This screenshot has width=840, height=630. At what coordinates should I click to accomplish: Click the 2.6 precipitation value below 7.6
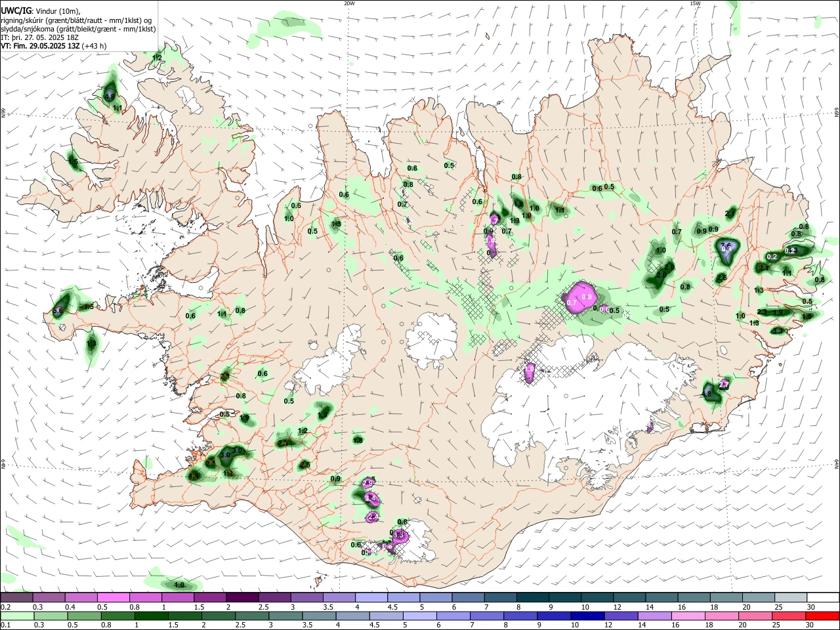click(x=722, y=278)
